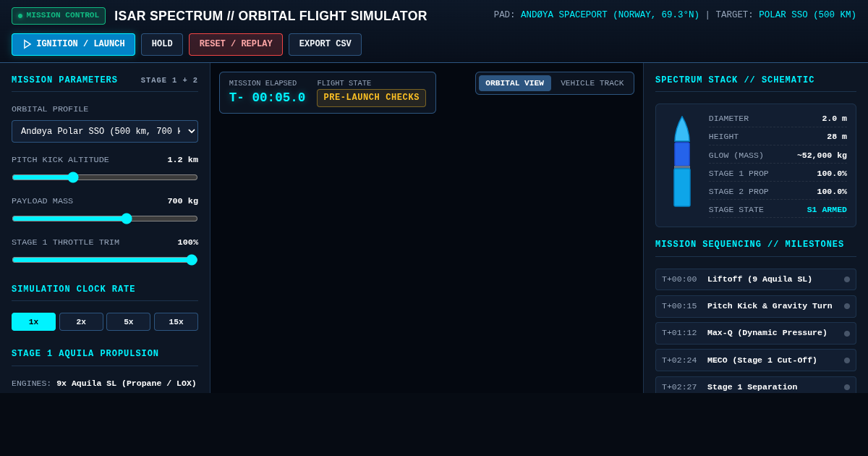The height and width of the screenshot is (456, 868).
Task: Click the Stage 2 Prop 100.0% value
Action: pyautogui.click(x=832, y=192)
